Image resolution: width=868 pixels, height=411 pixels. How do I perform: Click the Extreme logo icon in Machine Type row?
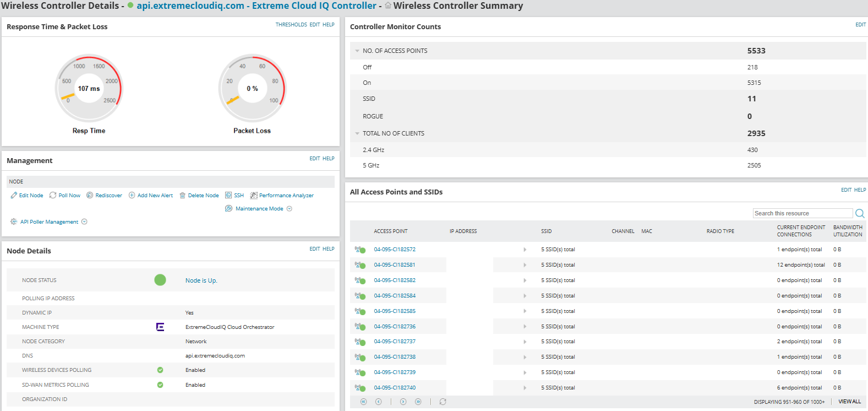(160, 327)
